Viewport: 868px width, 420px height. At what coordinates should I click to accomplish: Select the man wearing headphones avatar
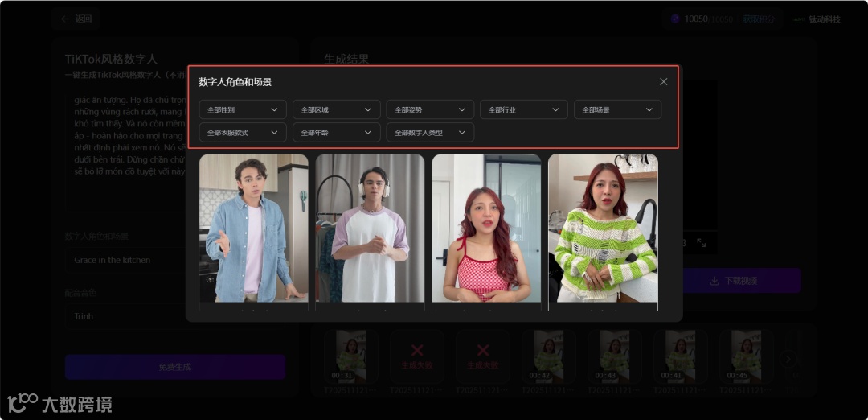click(x=370, y=229)
